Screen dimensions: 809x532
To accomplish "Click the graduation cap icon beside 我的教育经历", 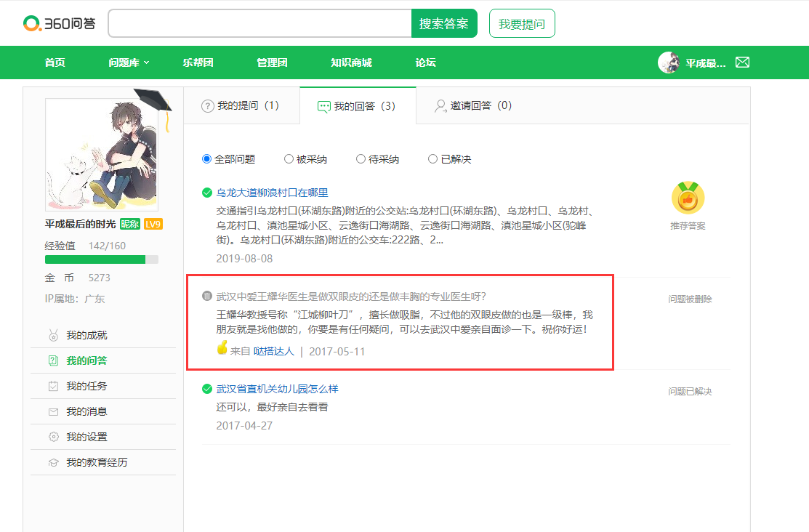I will click(53, 462).
